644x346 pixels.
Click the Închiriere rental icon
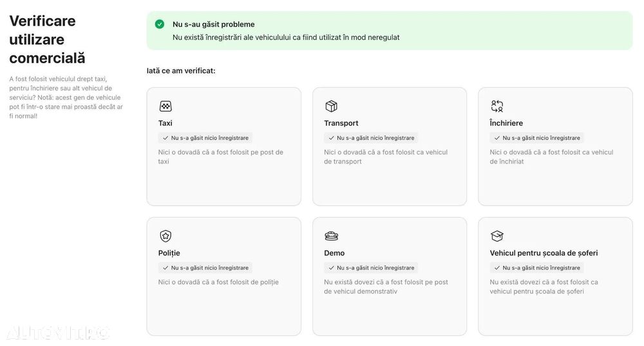click(497, 106)
